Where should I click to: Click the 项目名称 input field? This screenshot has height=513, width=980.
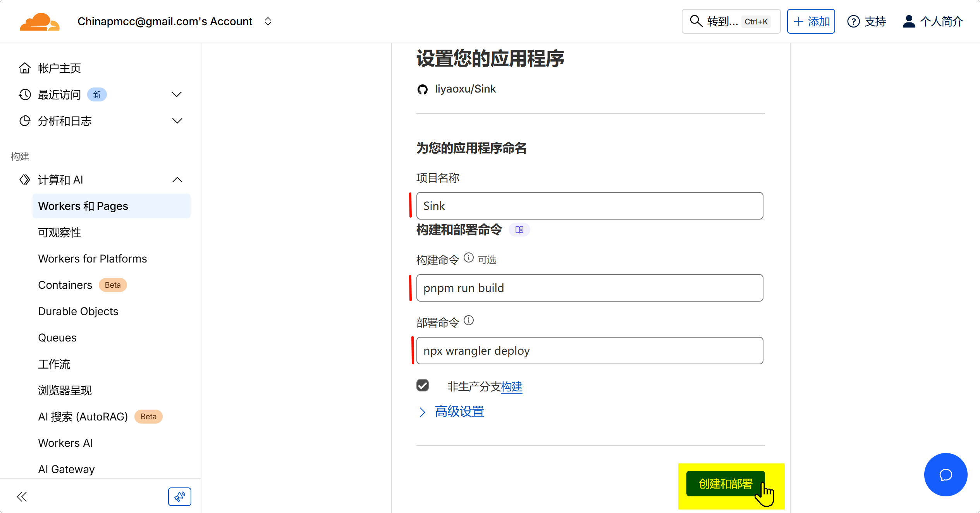(x=589, y=206)
